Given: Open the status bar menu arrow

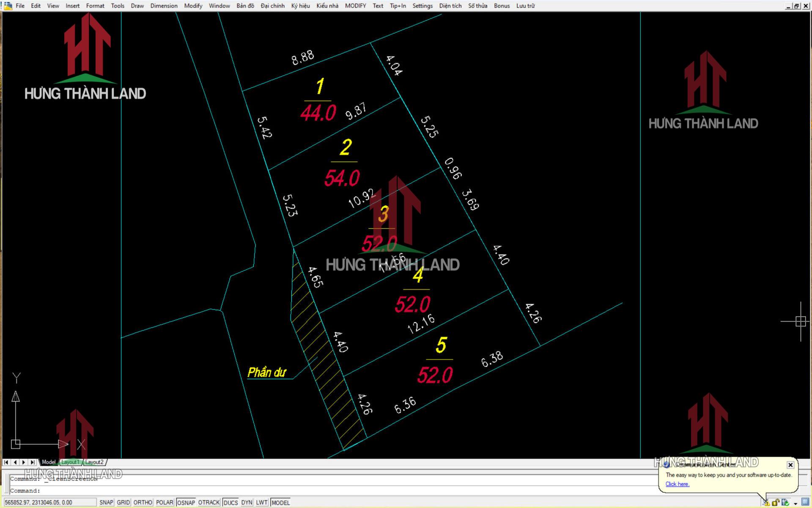Looking at the screenshot, I should tap(796, 503).
